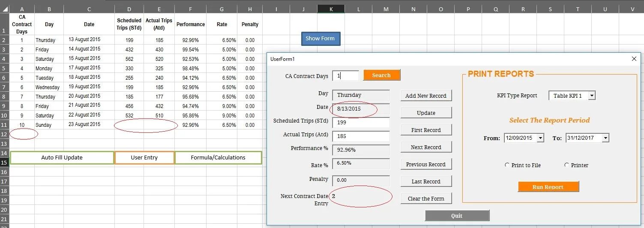The height and width of the screenshot is (228, 644).
Task: Click the Actual Trips (Atd) header cell
Action: coord(159,24)
